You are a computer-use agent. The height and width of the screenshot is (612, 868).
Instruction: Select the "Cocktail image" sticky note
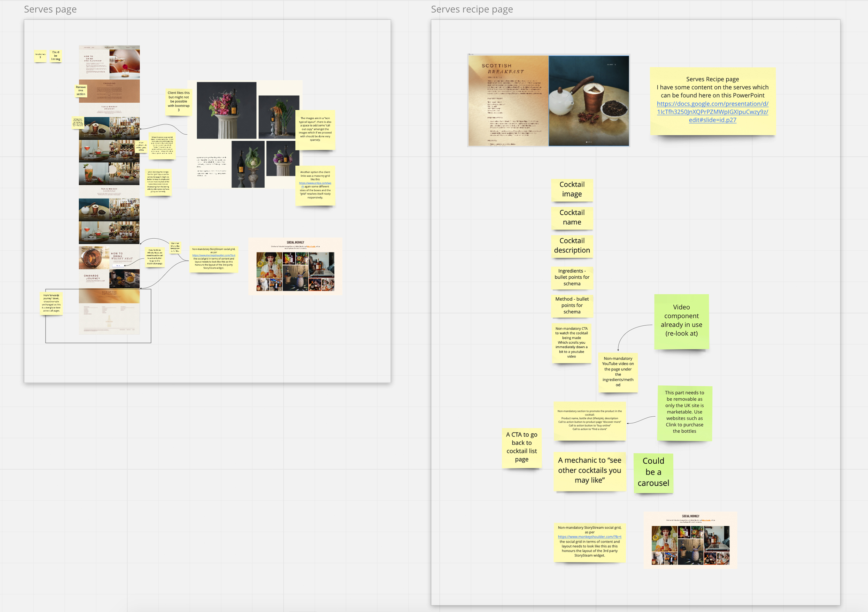tap(572, 190)
